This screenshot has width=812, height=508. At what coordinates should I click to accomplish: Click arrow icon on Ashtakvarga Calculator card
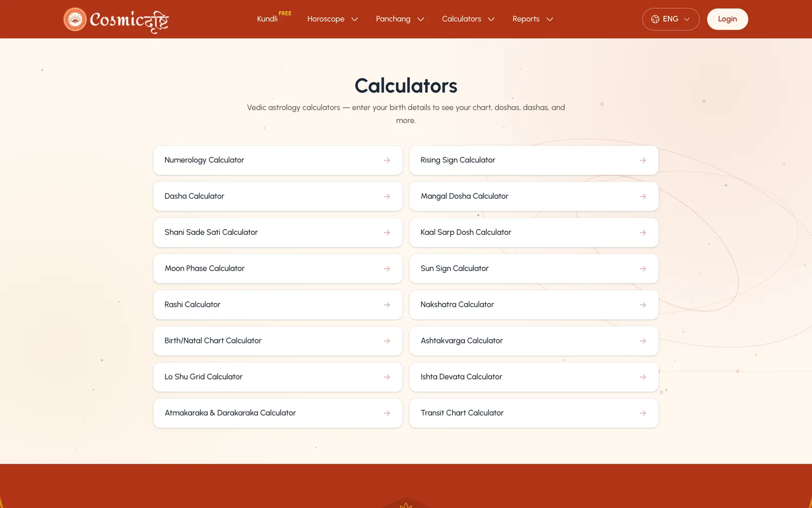coord(642,341)
